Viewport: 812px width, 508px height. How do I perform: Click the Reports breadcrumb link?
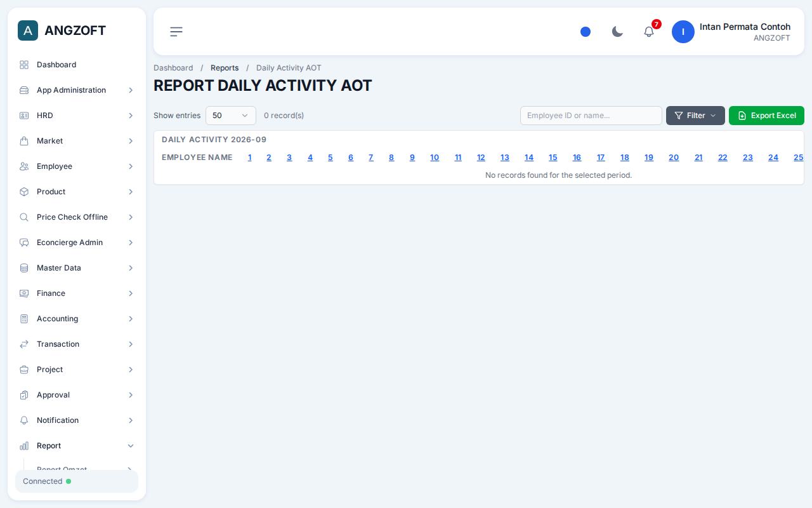[x=225, y=68]
